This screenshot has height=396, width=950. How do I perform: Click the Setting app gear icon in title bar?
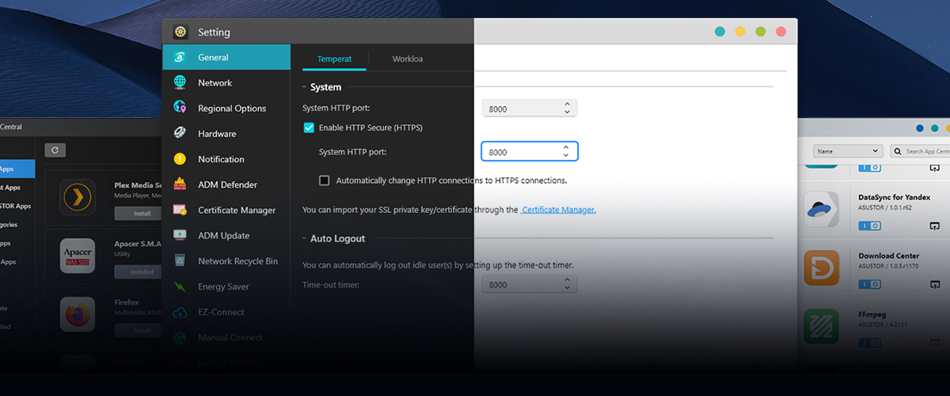tap(180, 32)
